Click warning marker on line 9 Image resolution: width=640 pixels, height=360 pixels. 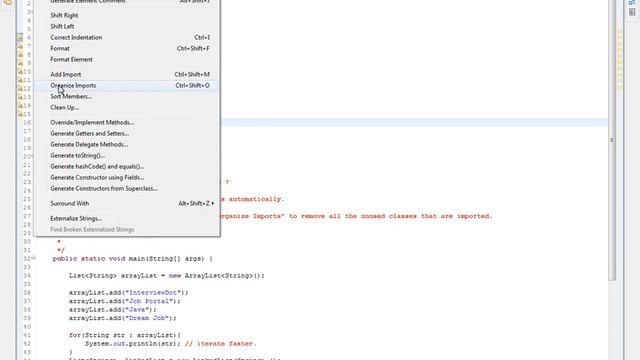point(20,63)
